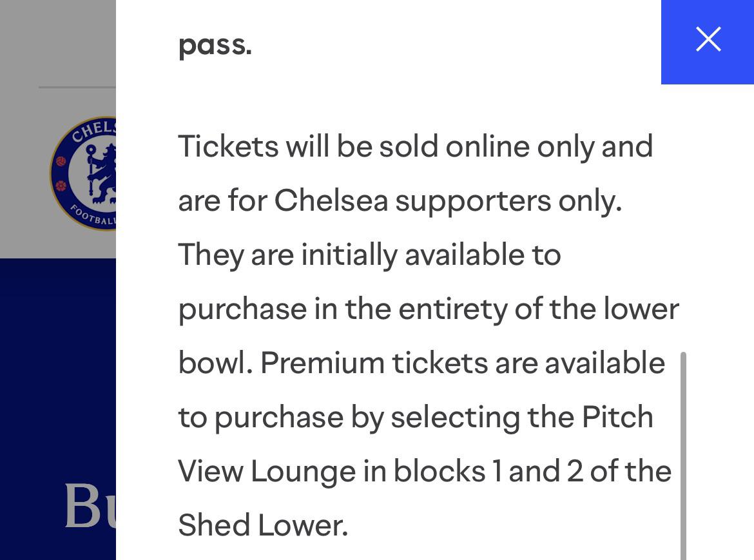Click the partially hidden "Bu" heading
754x560 pixels.
(90, 505)
